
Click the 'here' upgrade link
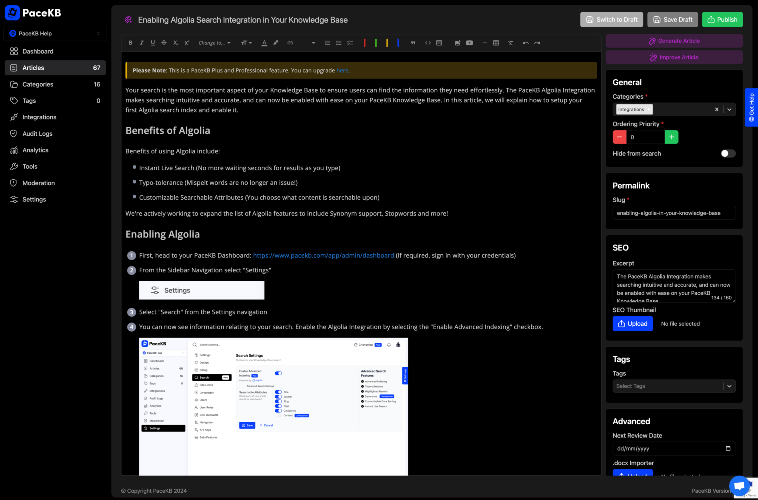click(x=342, y=71)
